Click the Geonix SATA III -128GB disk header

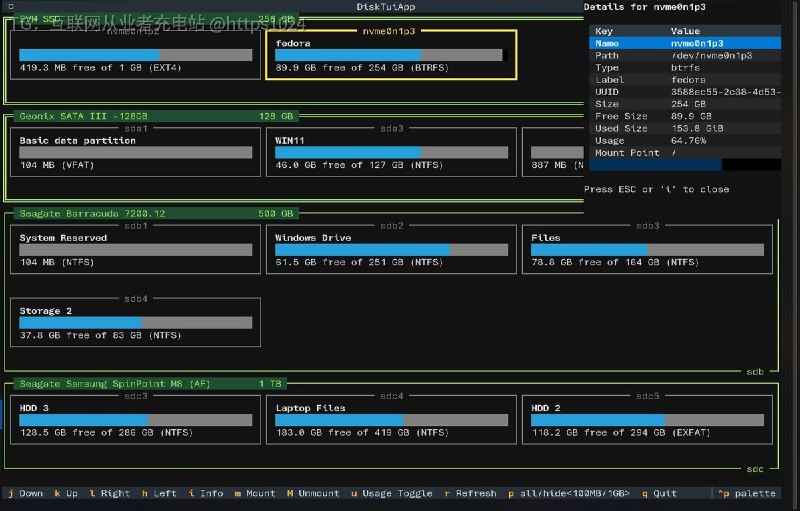point(156,116)
